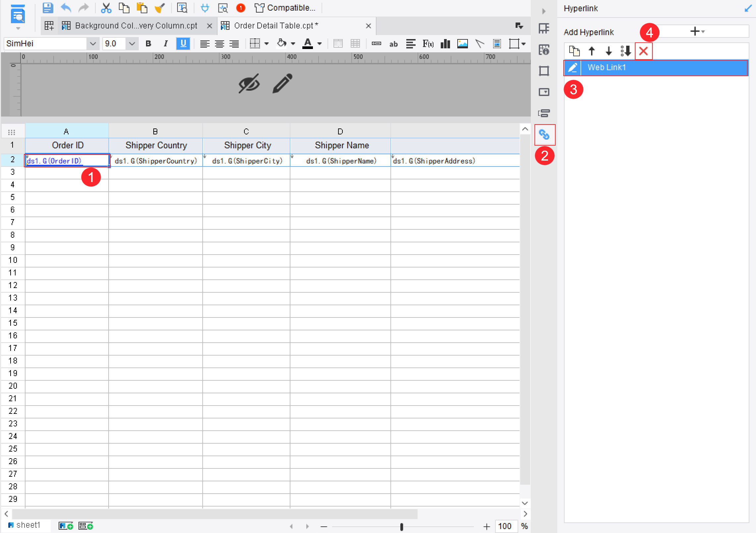Align text left

(205, 44)
